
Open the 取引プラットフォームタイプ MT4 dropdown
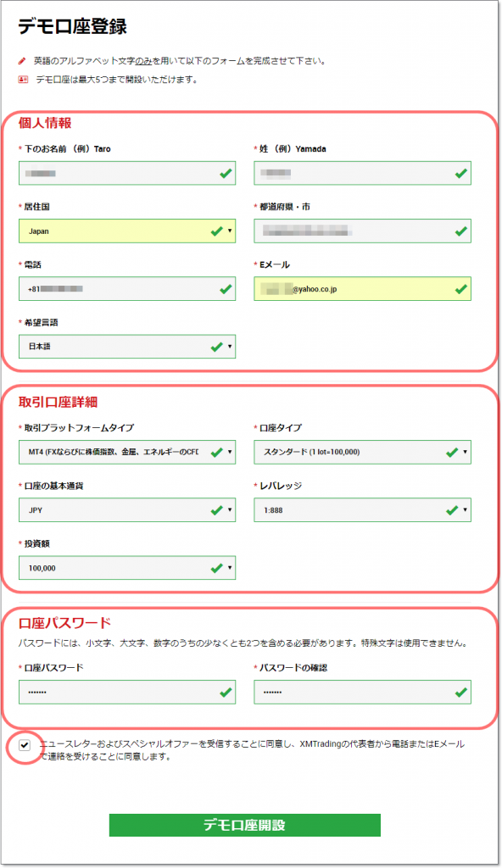coord(127,453)
